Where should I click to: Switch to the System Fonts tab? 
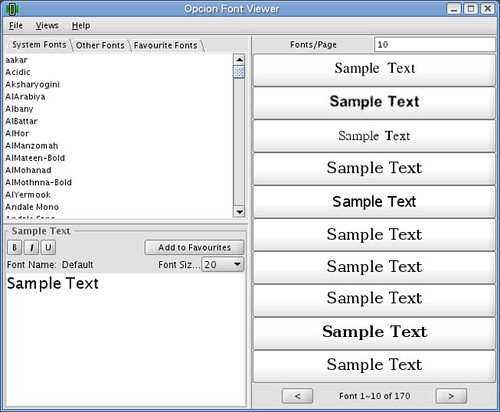(39, 45)
